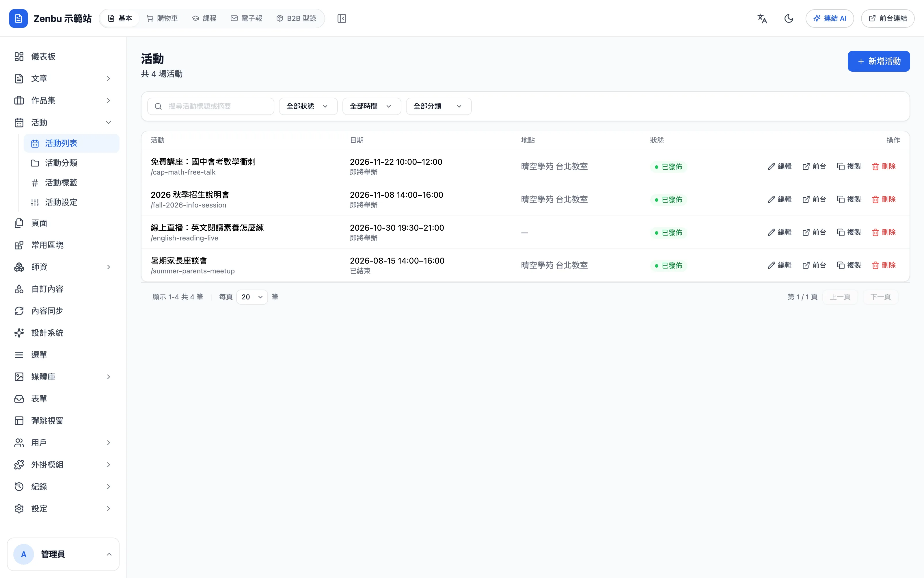
Task: Click the sidebar collapse panel icon
Action: tap(342, 18)
